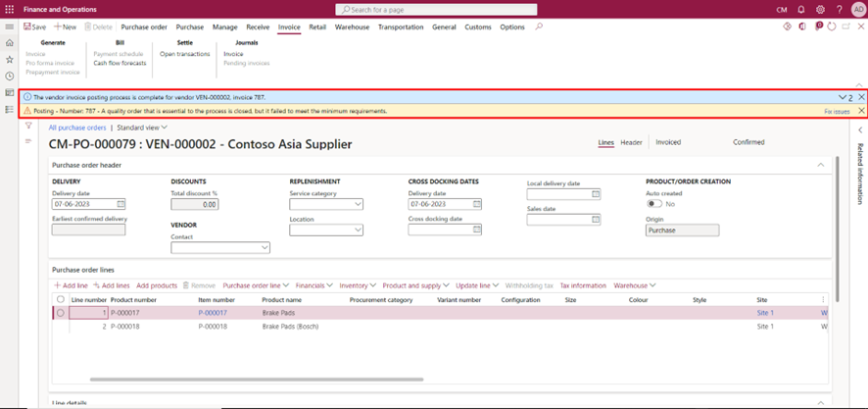This screenshot has width=868, height=409.
Task: Click the Search for a page box
Action: pyautogui.click(x=436, y=10)
